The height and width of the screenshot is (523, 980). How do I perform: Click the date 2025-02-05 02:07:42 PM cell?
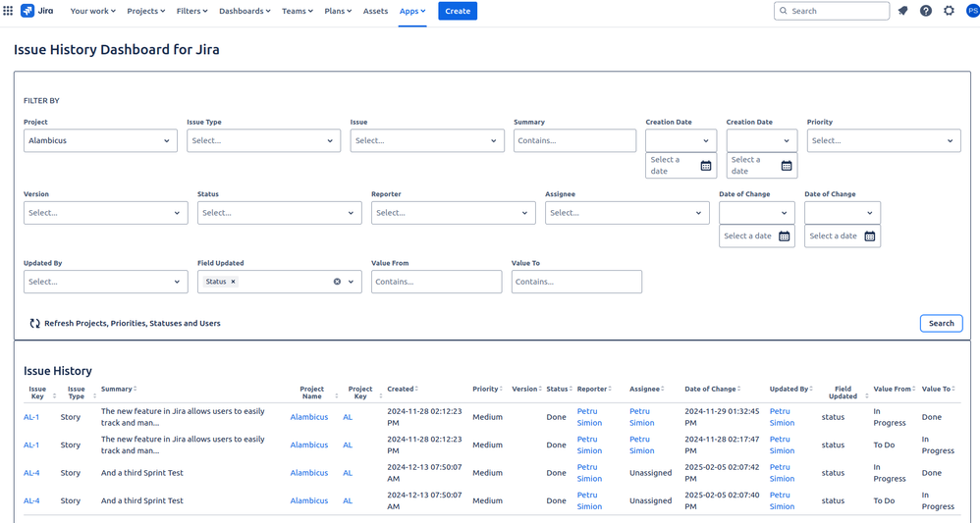(722, 473)
